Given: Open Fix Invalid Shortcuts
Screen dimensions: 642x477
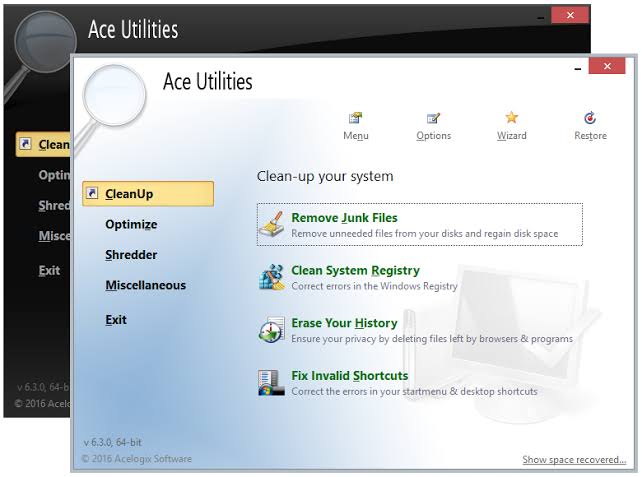Looking at the screenshot, I should click(349, 375).
